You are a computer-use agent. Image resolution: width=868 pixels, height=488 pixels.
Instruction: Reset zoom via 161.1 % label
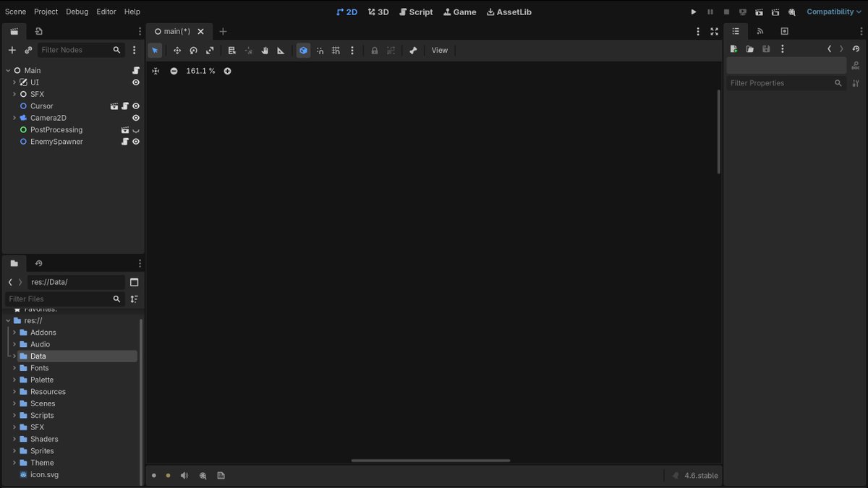point(200,71)
